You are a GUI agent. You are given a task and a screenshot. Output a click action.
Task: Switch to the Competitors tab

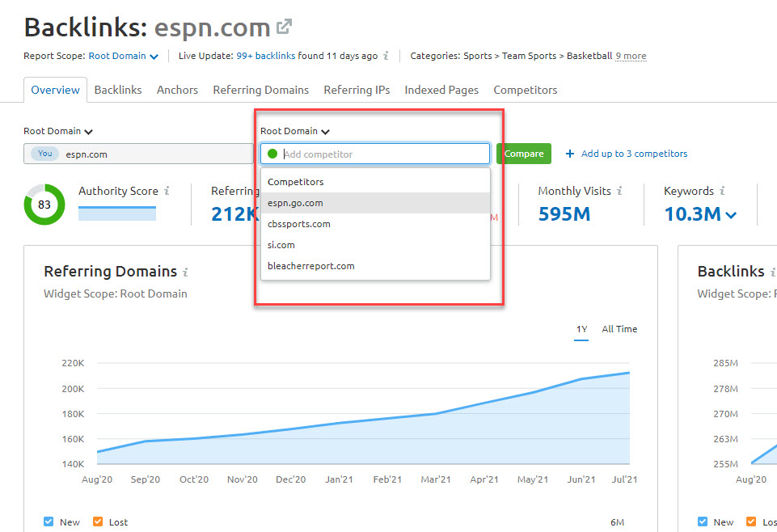click(x=526, y=91)
